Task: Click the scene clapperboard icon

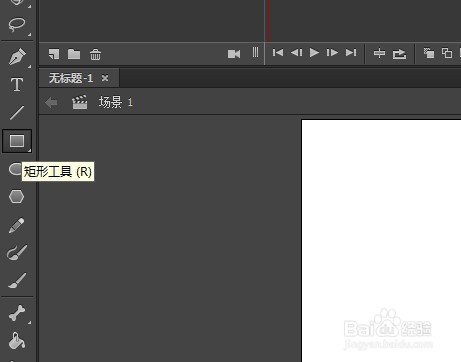Action: coord(80,102)
